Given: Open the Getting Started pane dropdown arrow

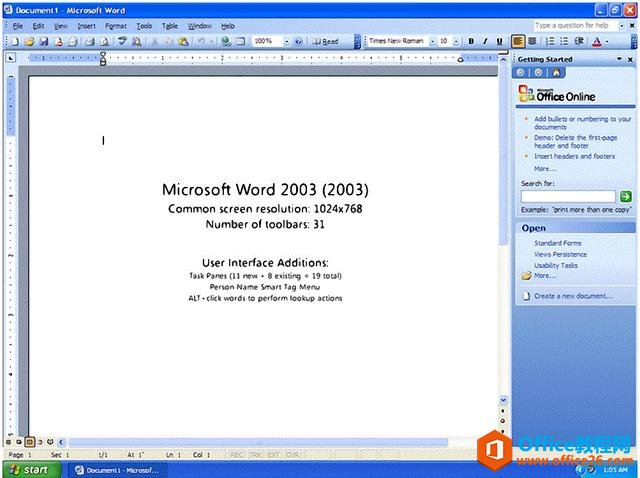Looking at the screenshot, I should pos(619,59).
